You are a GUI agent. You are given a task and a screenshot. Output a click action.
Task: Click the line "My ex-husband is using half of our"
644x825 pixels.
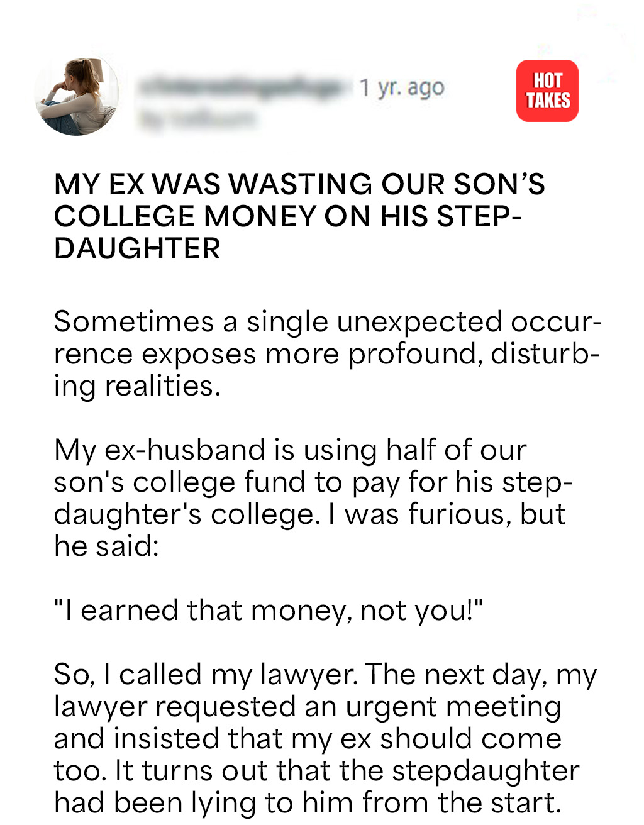(x=290, y=450)
